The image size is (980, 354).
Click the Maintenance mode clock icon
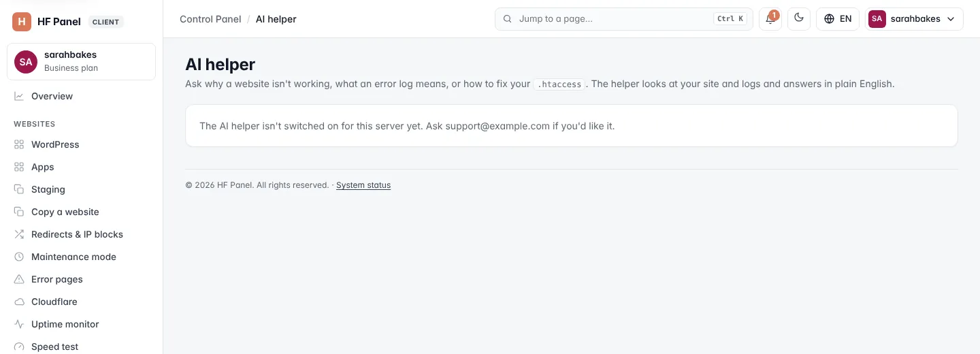[19, 257]
